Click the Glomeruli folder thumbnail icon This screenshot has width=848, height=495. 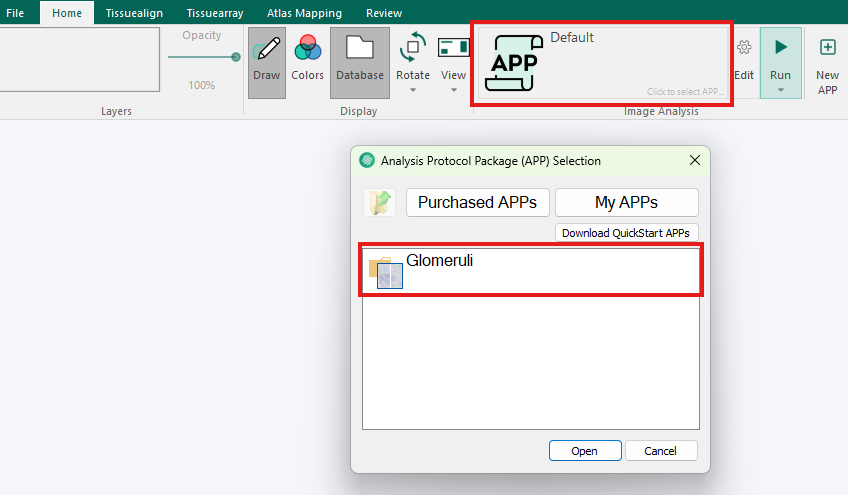tap(386, 273)
